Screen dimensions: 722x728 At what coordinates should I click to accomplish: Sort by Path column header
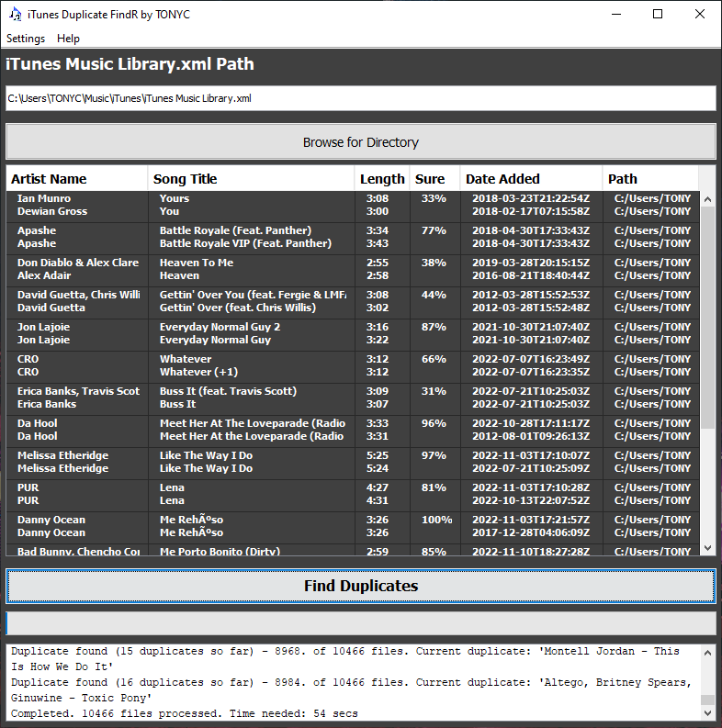[650, 179]
